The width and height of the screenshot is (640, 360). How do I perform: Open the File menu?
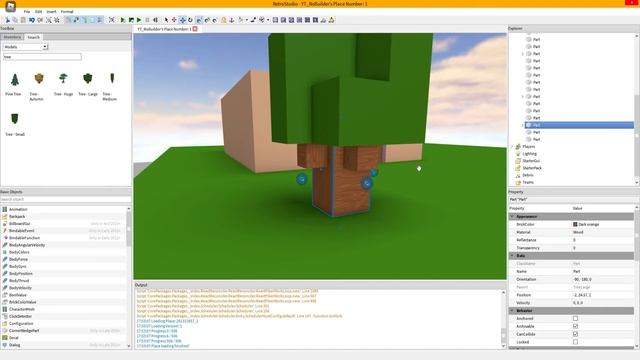(27, 11)
